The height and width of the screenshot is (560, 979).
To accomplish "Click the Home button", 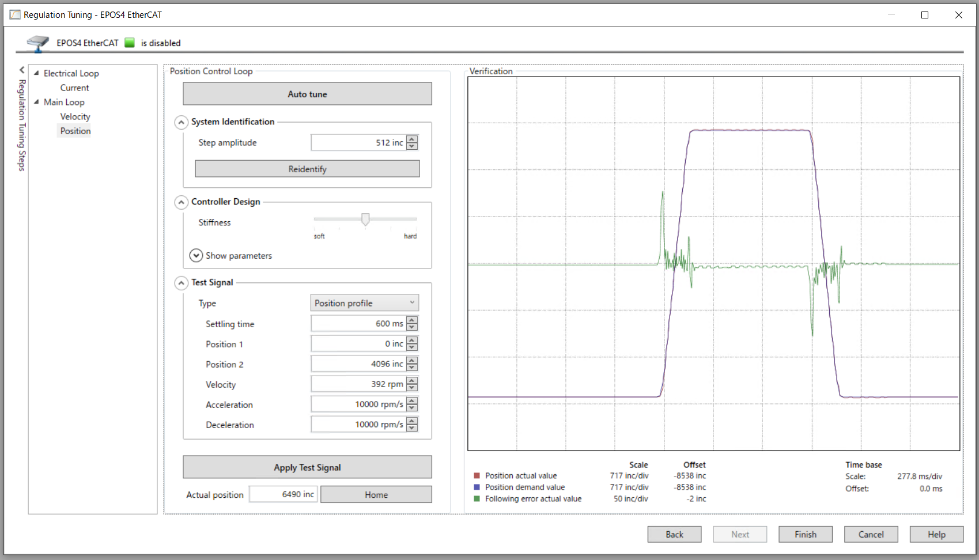I will tap(376, 494).
